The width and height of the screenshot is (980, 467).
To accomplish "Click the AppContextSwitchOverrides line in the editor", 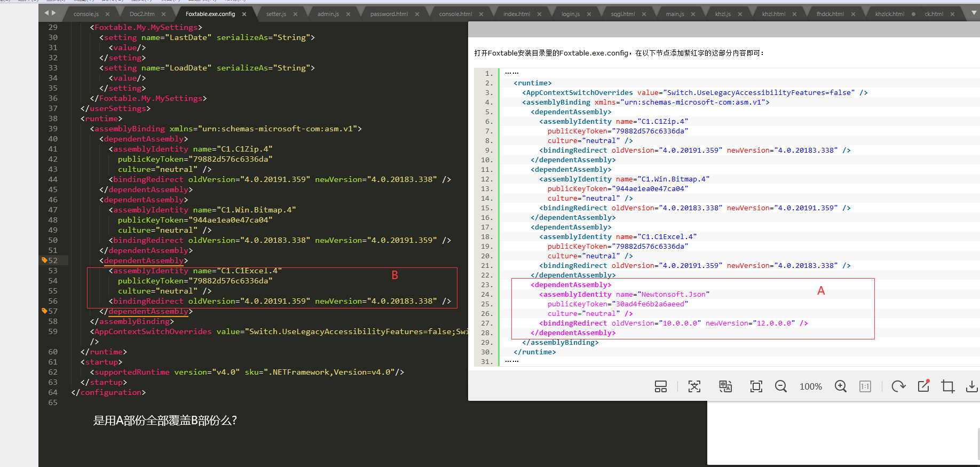I will click(x=279, y=331).
